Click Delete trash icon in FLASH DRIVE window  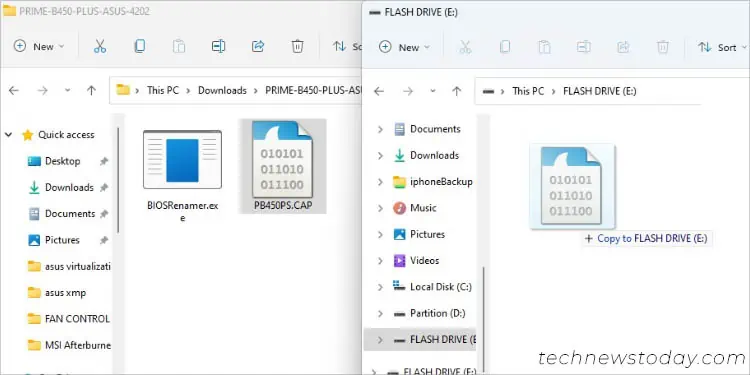(663, 47)
